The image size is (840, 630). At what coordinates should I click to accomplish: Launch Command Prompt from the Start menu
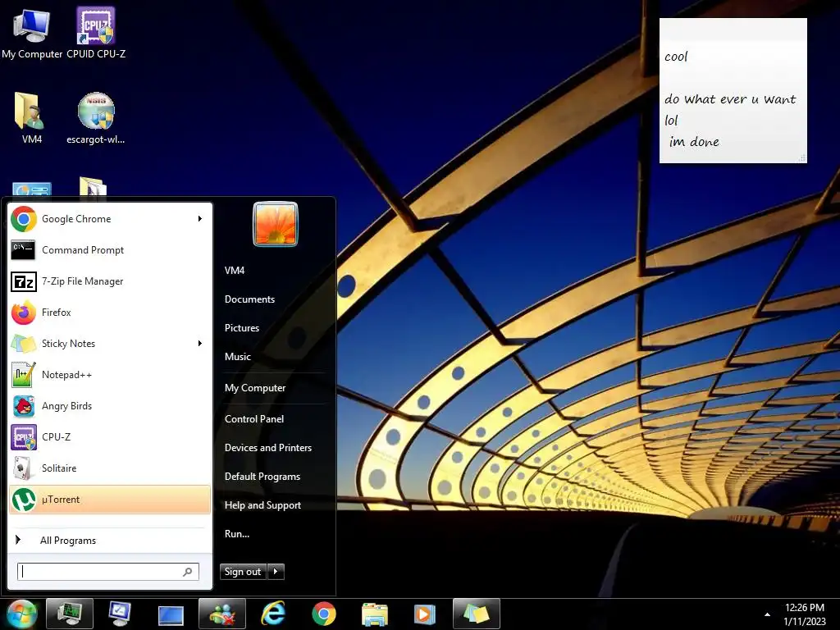110,250
